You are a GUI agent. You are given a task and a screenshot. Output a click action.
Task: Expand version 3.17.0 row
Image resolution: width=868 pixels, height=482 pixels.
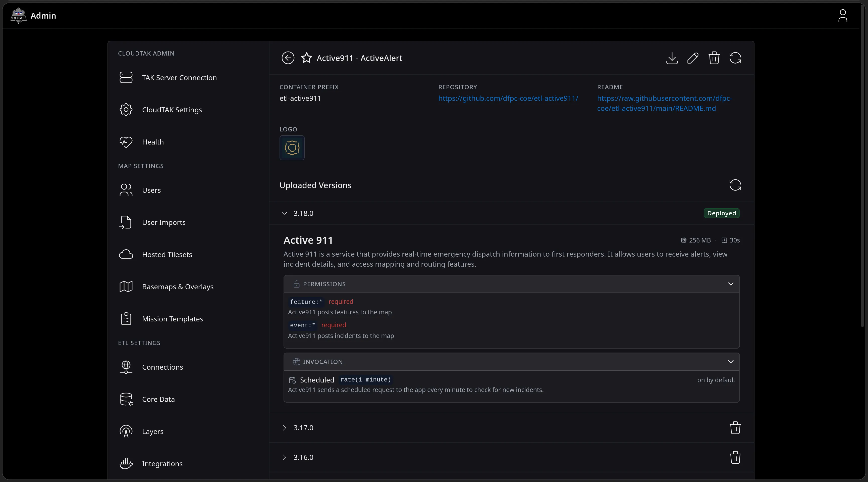tap(512, 428)
